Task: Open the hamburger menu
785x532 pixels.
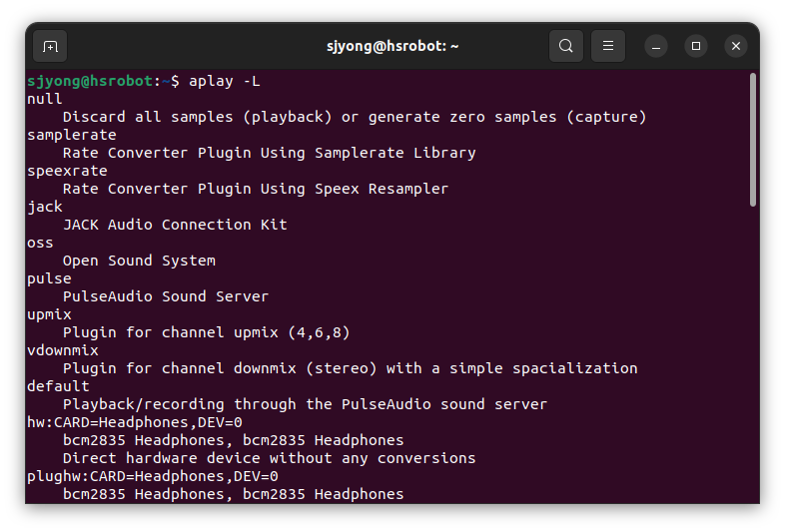Action: pos(608,46)
